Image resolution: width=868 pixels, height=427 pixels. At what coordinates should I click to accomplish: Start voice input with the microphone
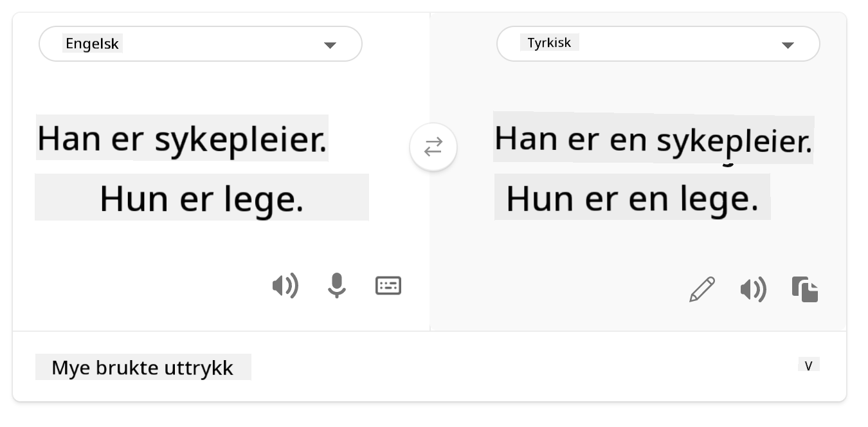tap(336, 286)
